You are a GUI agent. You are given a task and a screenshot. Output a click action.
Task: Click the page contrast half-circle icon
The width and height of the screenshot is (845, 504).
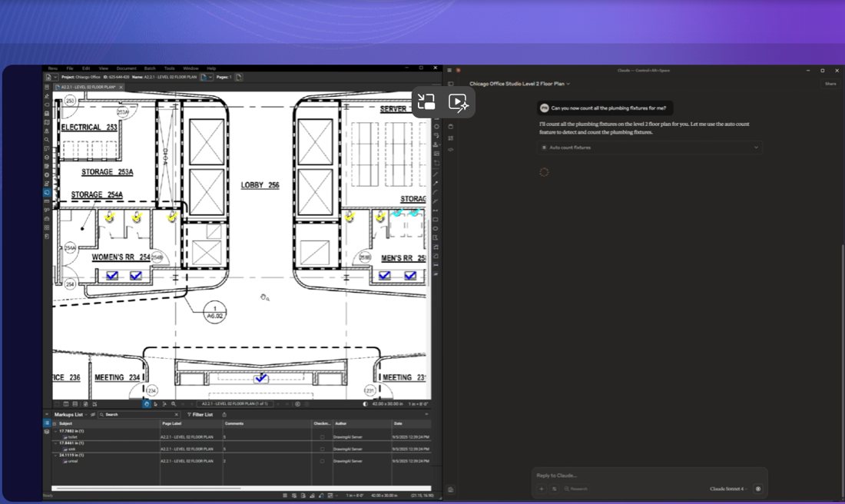click(x=363, y=403)
